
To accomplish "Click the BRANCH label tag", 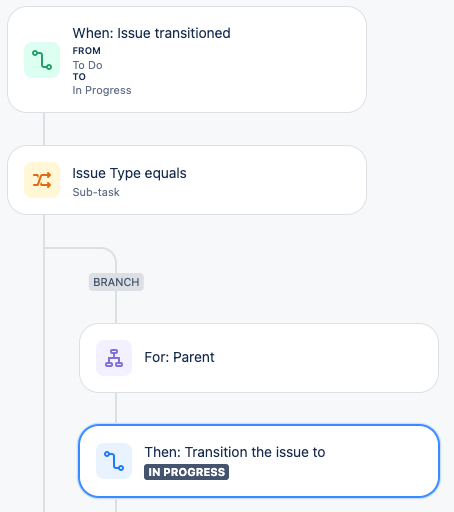I will click(x=116, y=282).
